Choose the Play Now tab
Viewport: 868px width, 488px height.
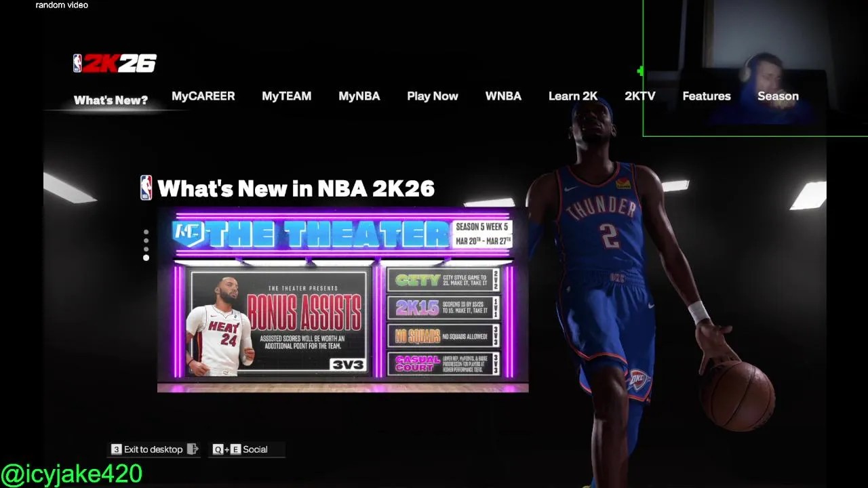[433, 96]
